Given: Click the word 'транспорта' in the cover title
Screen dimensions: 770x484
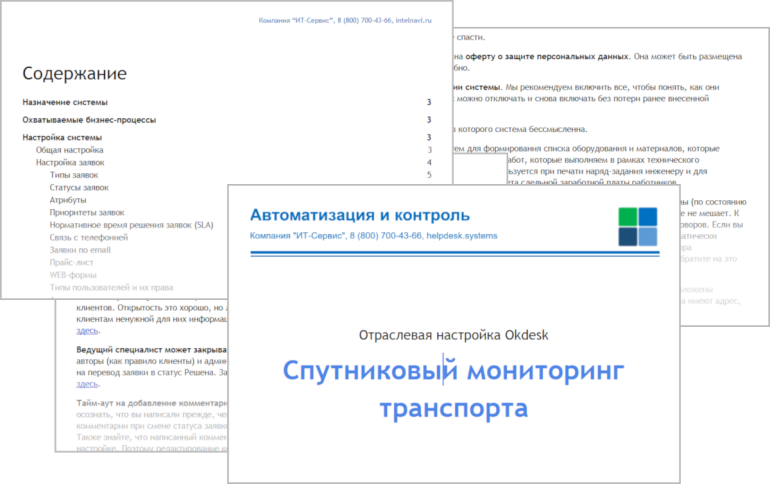Looking at the screenshot, I should pos(454,408).
